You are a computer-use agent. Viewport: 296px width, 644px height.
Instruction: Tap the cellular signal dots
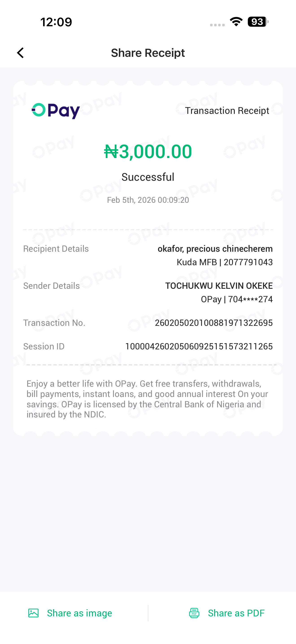pyautogui.click(x=217, y=25)
